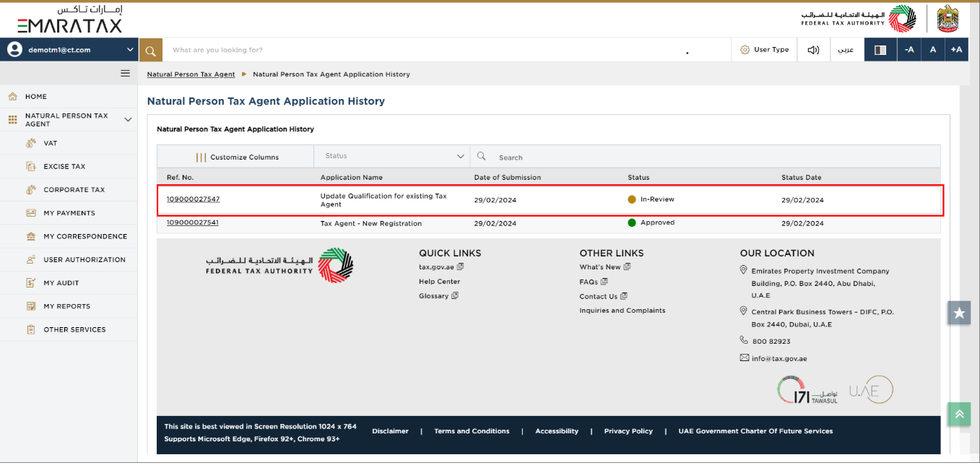Open Help Center quick link
Screen dimensions: 980x468
point(439,282)
